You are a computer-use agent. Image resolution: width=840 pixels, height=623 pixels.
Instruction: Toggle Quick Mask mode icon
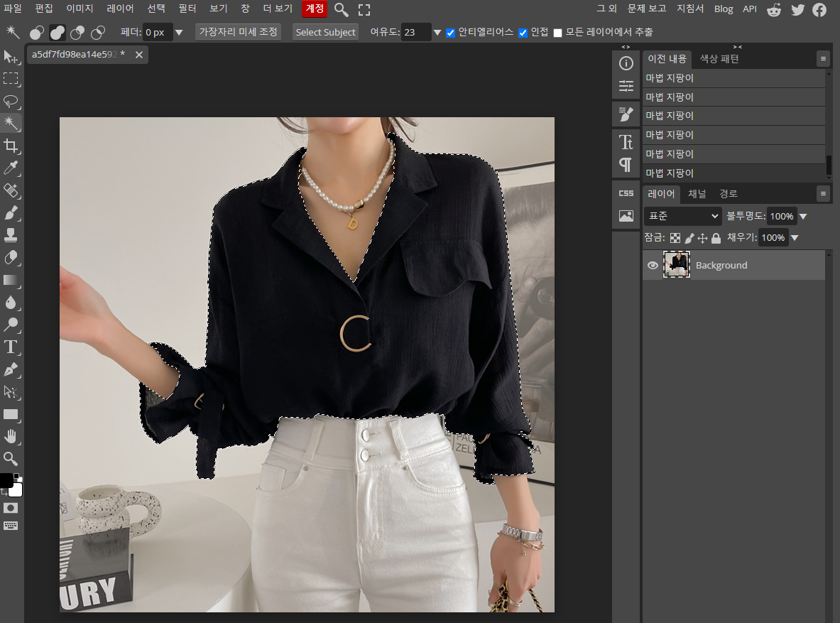pos(11,508)
